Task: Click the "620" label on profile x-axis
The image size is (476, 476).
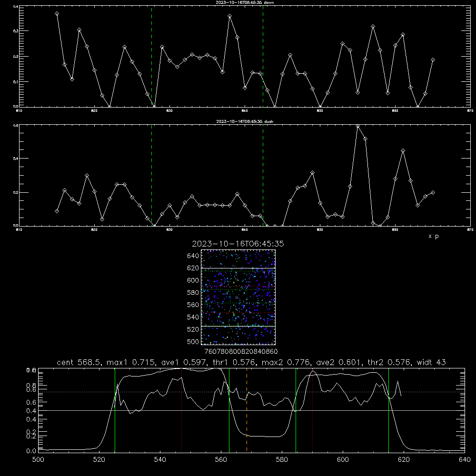Action: pos(404,460)
